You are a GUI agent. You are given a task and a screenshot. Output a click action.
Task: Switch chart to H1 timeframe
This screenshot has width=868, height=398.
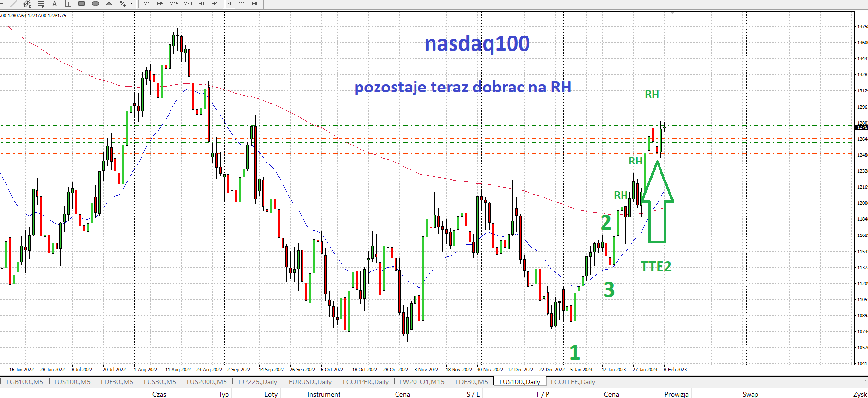(x=201, y=3)
